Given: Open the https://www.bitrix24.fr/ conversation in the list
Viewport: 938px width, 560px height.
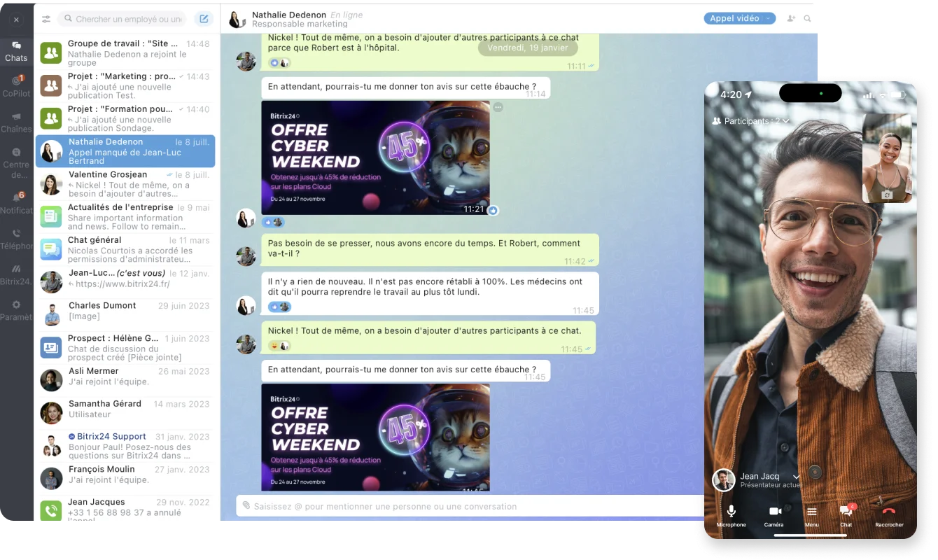Looking at the screenshot, I should pyautogui.click(x=126, y=279).
